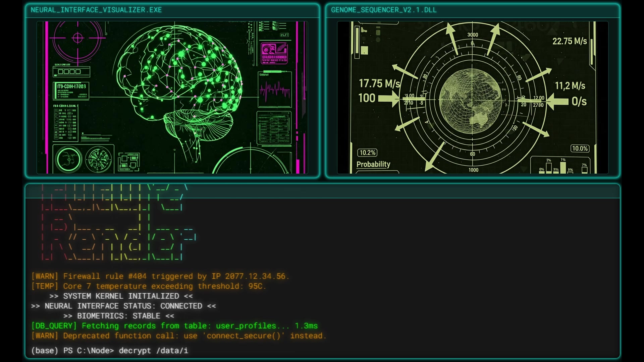
Task: Open the circuit layout schematic icon
Action: (x=129, y=162)
